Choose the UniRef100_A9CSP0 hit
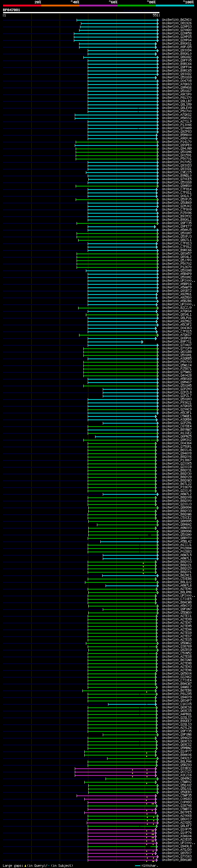Image resolution: width=197 pixels, height=868 pixels. [x=177, y=94]
